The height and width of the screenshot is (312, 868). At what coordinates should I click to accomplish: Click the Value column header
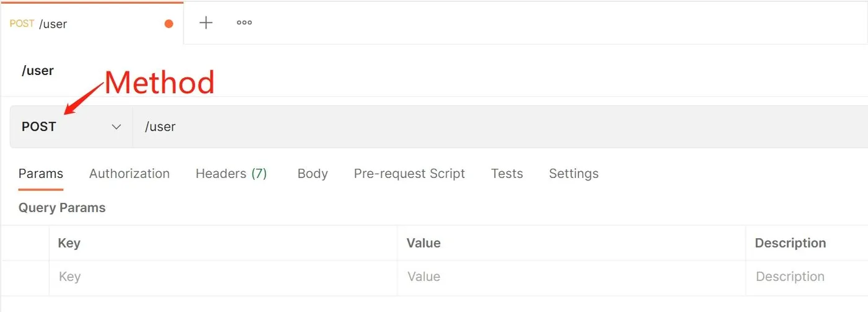(x=423, y=243)
